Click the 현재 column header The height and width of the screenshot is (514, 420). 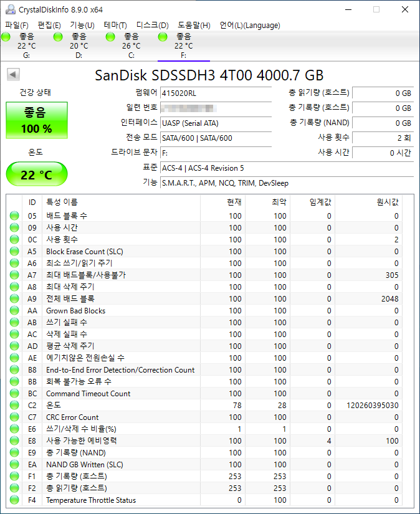pyautogui.click(x=222, y=202)
